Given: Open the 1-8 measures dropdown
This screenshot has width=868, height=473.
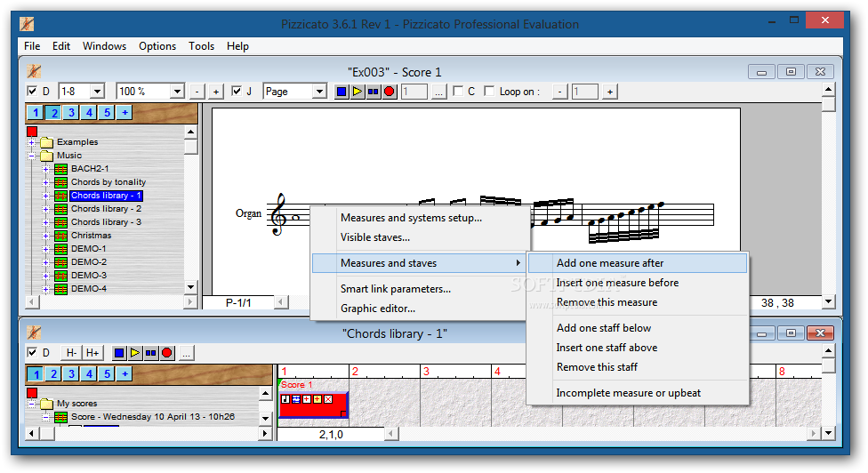Looking at the screenshot, I should click(x=98, y=92).
